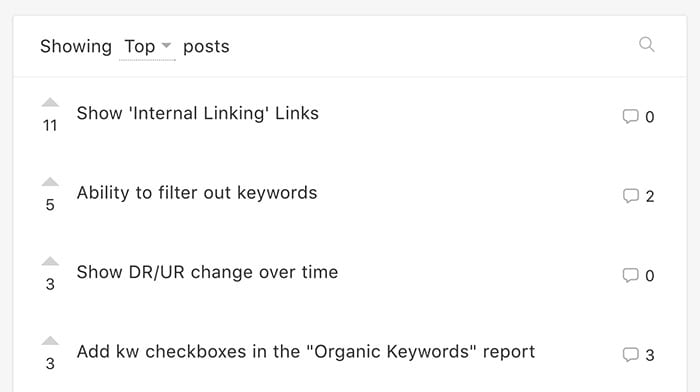The width and height of the screenshot is (700, 392).
Task: Upvote 'Show DR/UR change over time' post
Action: click(50, 261)
